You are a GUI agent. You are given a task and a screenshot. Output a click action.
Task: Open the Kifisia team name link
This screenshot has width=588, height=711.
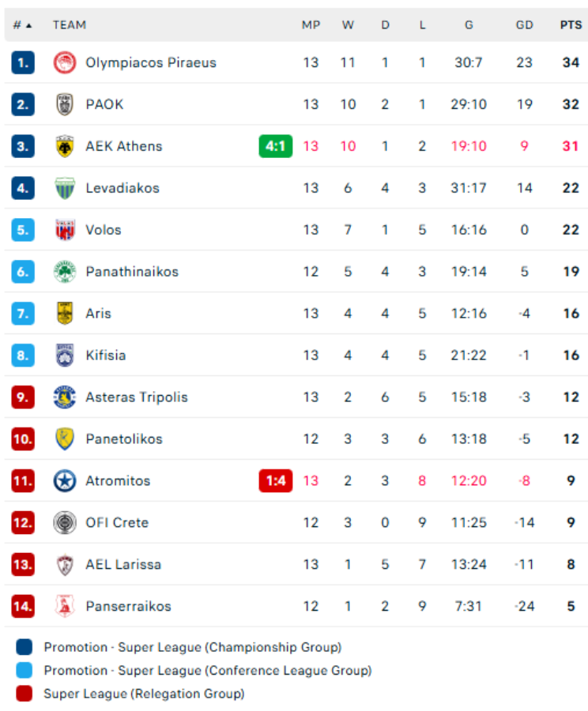(x=106, y=355)
